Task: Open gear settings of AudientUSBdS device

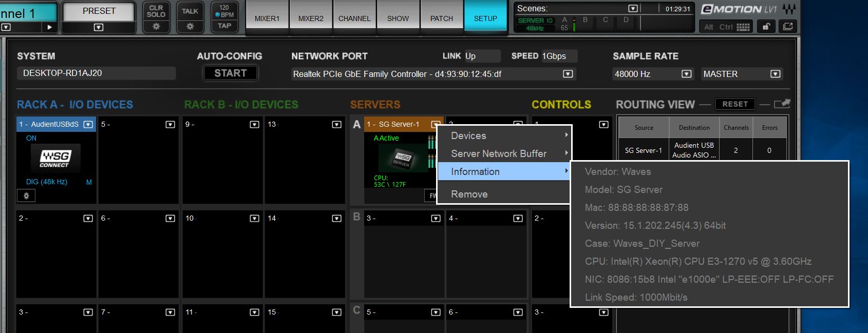Action: 26,195
